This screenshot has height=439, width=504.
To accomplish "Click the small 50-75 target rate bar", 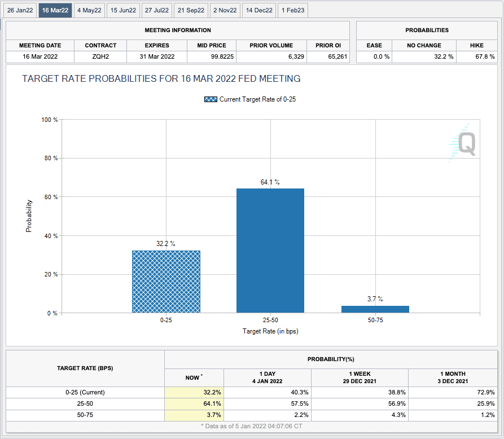I will point(375,309).
